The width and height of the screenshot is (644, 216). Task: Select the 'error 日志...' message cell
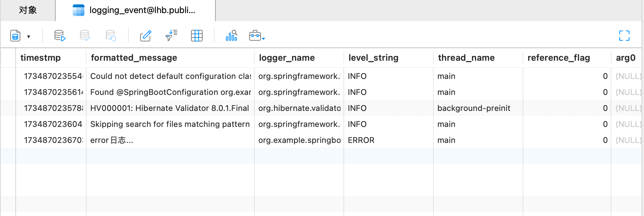point(170,140)
